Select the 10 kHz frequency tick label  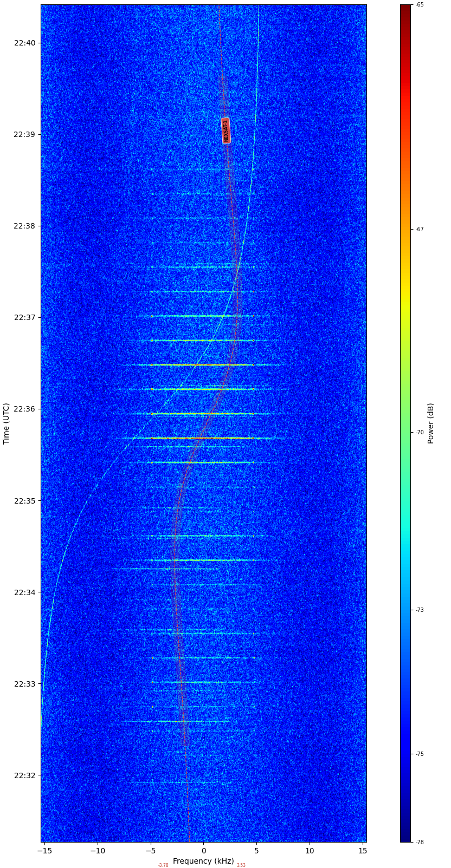click(x=310, y=851)
